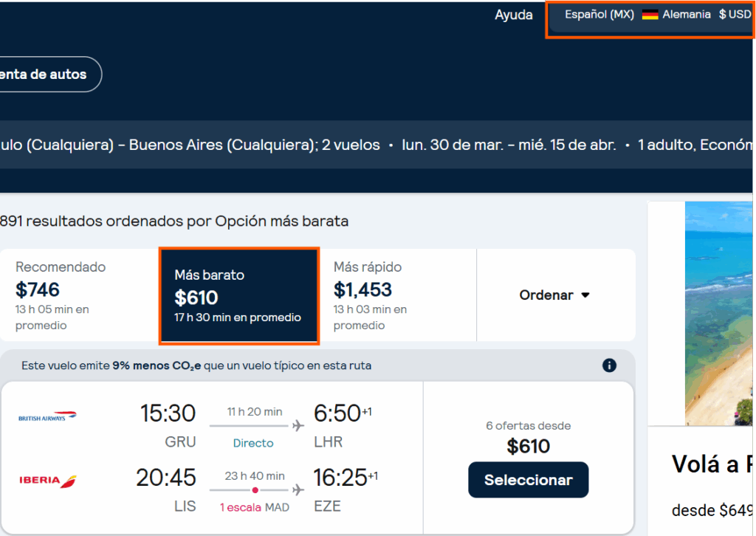
Task: Click the German flag icon
Action: tap(650, 15)
